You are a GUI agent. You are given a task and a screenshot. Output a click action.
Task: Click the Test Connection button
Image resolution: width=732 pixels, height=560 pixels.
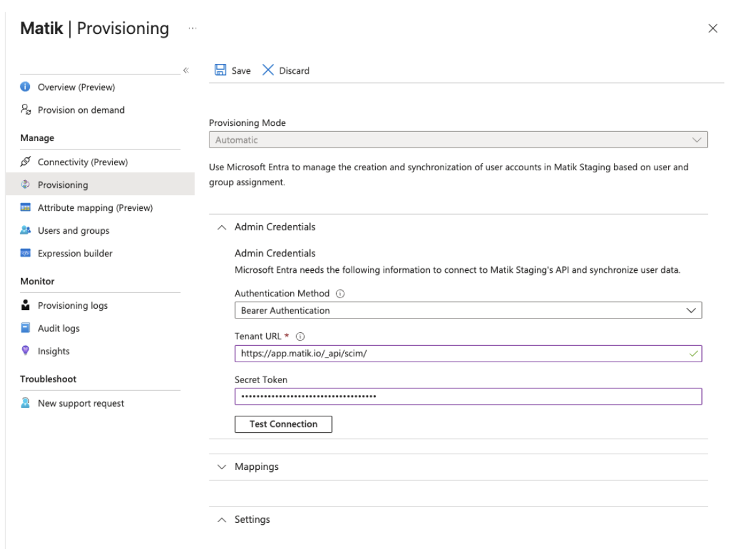coord(283,424)
